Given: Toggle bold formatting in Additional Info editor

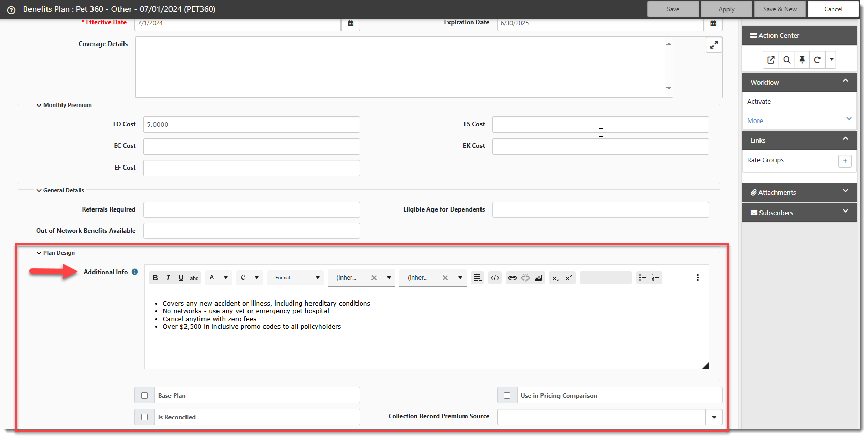Looking at the screenshot, I should 155,278.
